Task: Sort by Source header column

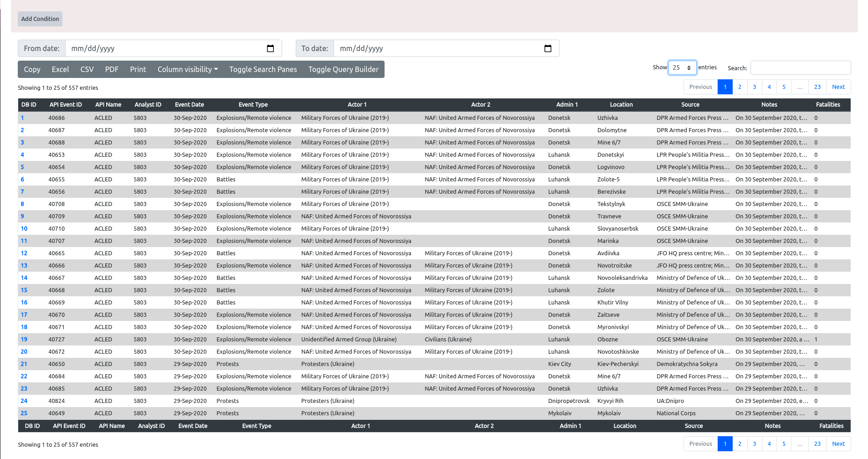Action: [x=690, y=104]
